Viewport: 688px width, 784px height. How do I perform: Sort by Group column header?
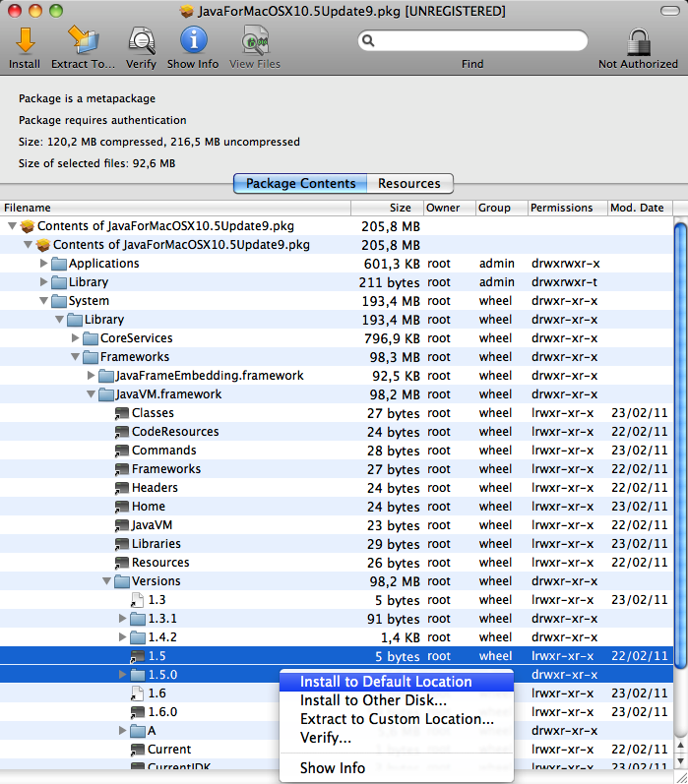pyautogui.click(x=501, y=208)
